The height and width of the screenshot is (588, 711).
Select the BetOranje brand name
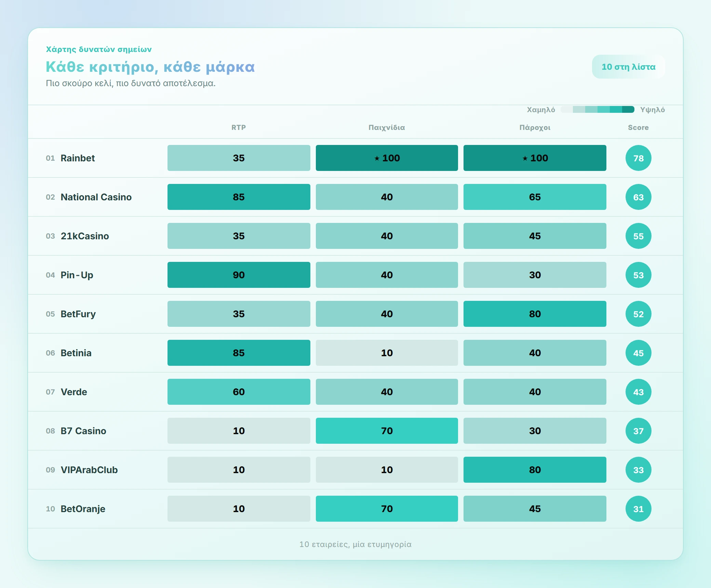83,509
